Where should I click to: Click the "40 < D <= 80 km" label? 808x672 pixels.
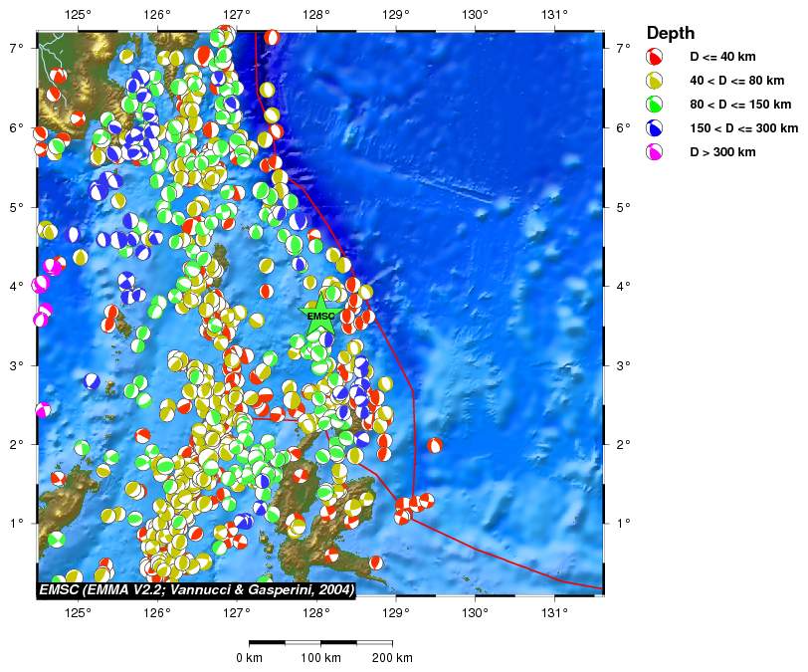pyautogui.click(x=738, y=81)
